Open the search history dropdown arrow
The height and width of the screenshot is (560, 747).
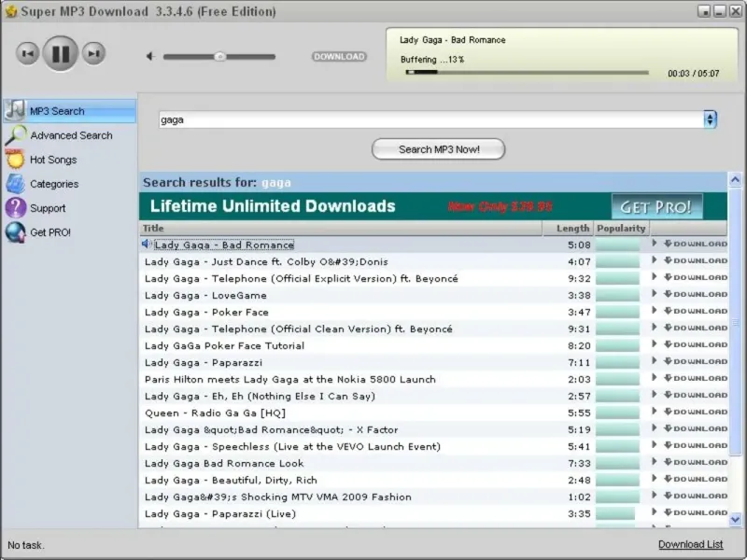point(710,119)
